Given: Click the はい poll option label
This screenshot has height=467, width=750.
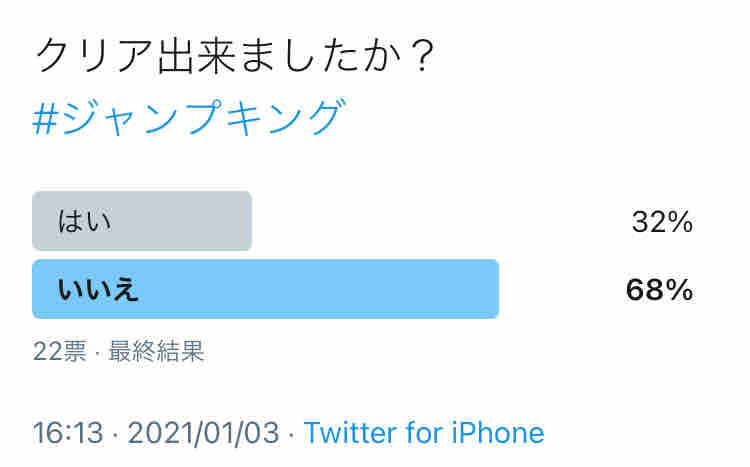Looking at the screenshot, I should [85, 222].
